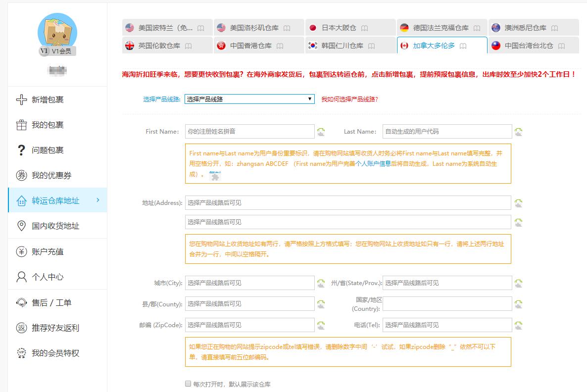Open the 选择产品线路 dropdown
Image resolution: width=587 pixels, height=392 pixels.
pyautogui.click(x=249, y=98)
